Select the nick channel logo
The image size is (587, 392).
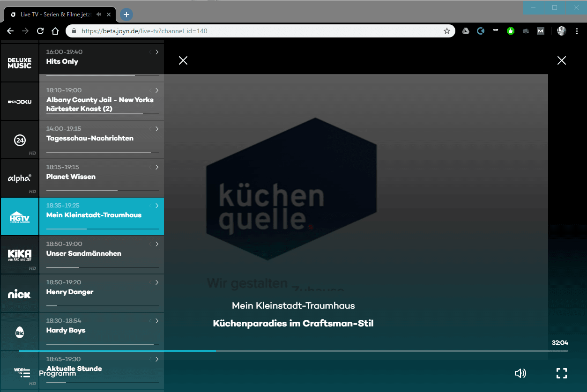tap(20, 294)
